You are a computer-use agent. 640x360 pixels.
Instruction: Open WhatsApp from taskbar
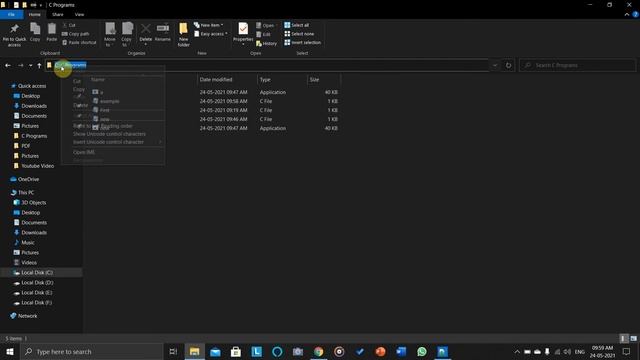[x=422, y=351]
